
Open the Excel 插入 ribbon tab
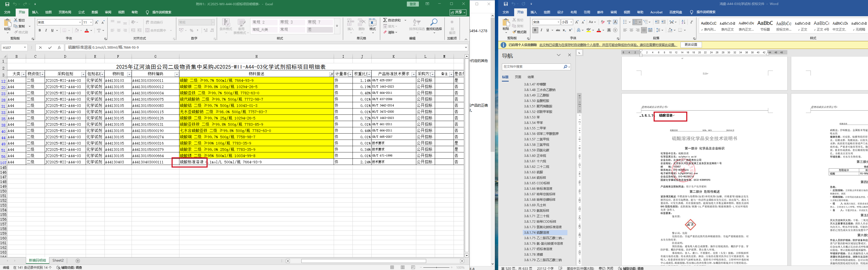[35, 12]
